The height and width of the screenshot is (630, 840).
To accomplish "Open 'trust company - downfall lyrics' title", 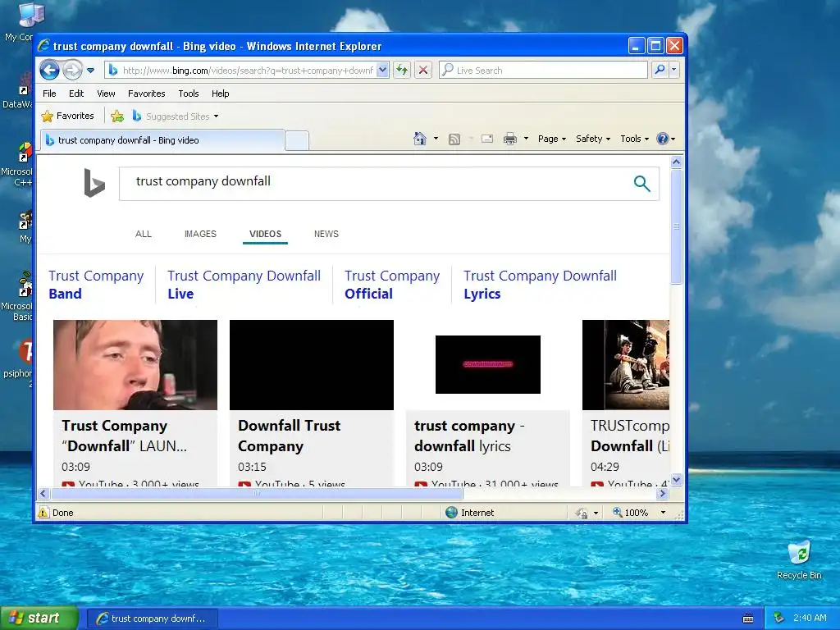I will 469,436.
